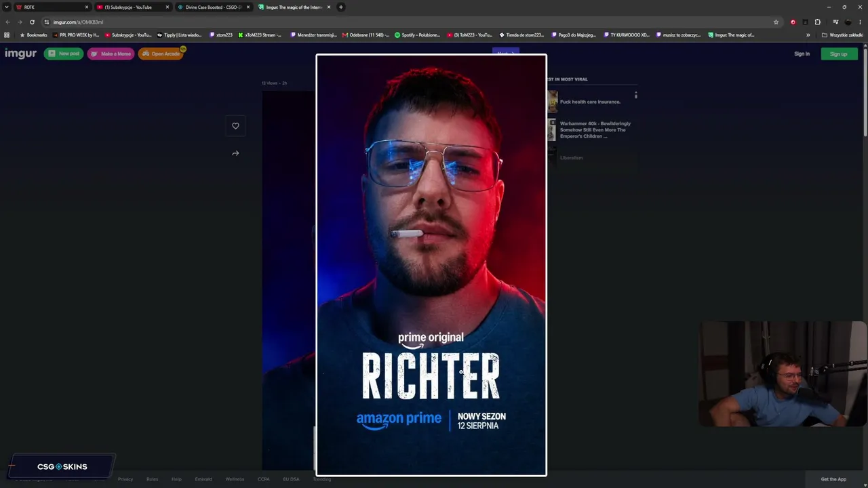Open the Wellness footer link
This screenshot has height=488, width=868.
[235, 479]
